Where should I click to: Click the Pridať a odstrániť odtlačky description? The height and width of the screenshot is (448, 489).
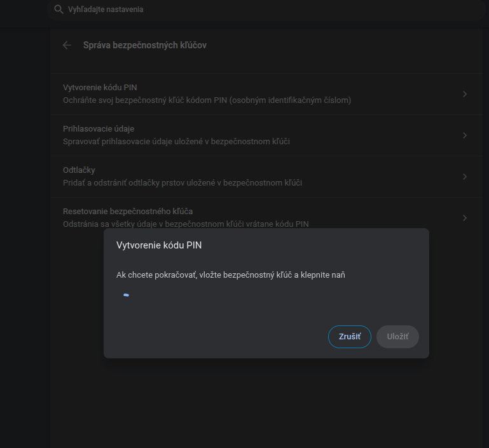click(x=183, y=183)
